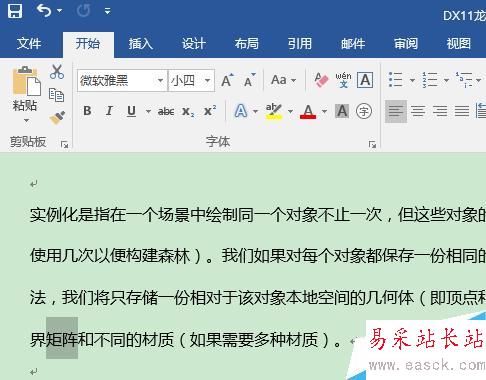Click the Bullets list icon
486x380 pixels.
click(x=396, y=80)
